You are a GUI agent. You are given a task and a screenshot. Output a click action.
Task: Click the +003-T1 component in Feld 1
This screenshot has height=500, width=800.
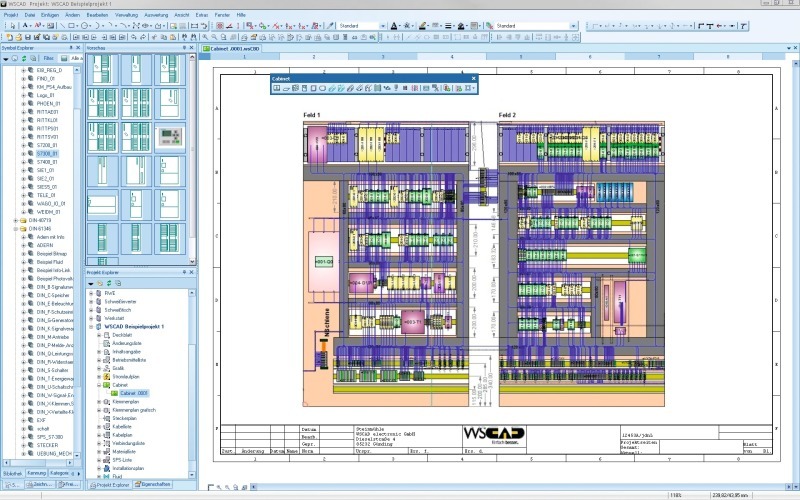pyautogui.click(x=412, y=322)
